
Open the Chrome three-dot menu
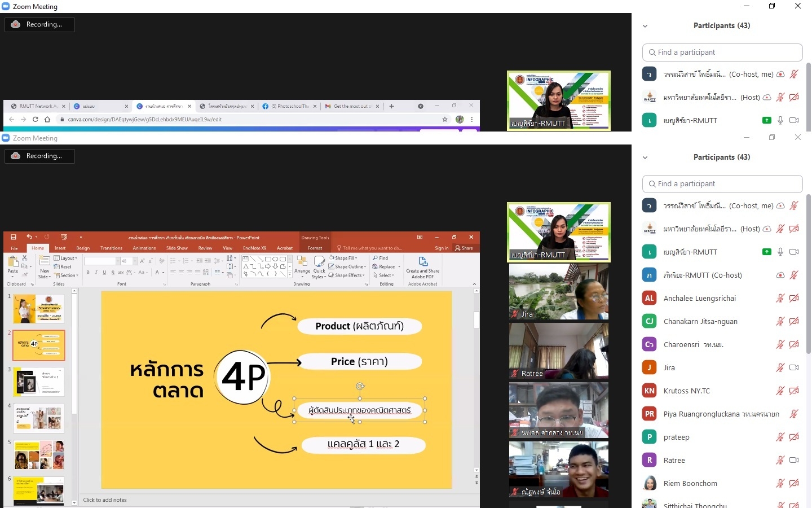pos(472,119)
